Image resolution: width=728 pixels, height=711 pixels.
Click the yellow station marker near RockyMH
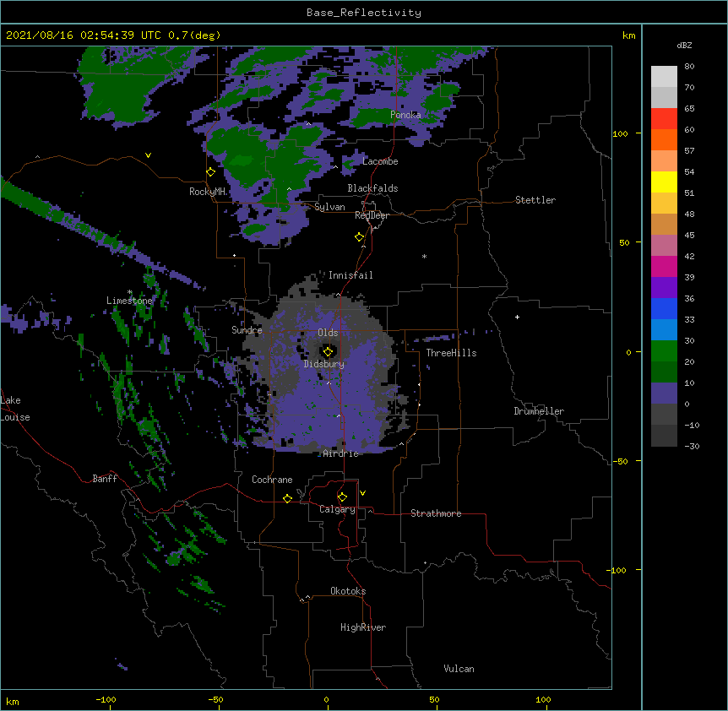(211, 172)
